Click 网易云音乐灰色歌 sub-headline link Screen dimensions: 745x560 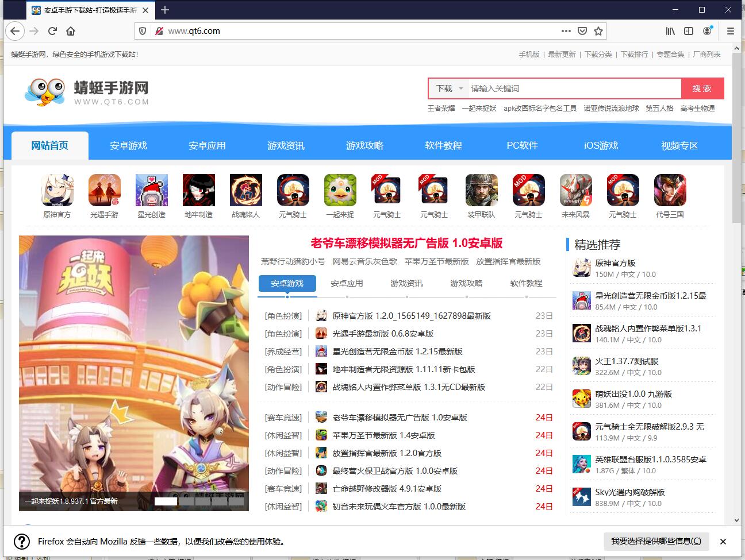point(365,261)
